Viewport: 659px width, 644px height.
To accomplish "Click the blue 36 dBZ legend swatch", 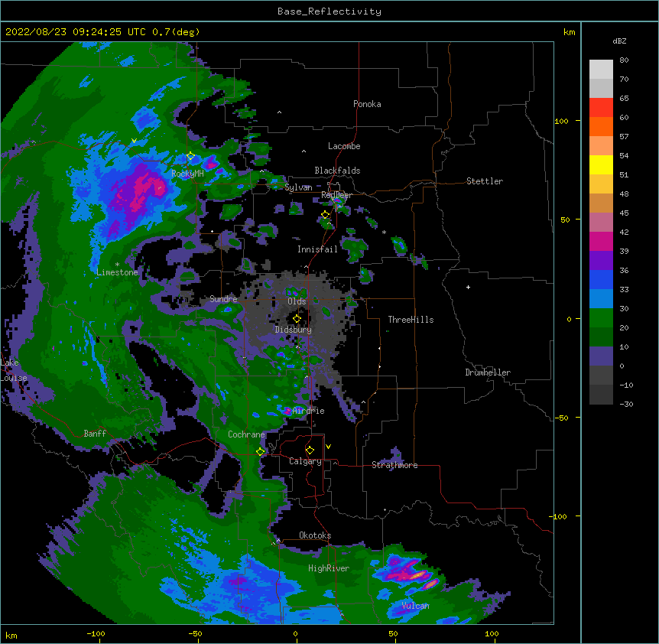I will (601, 279).
